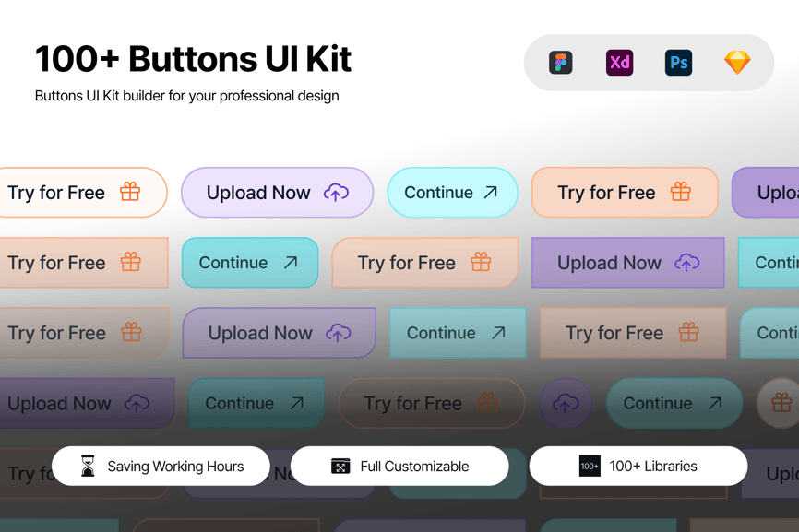Image resolution: width=799 pixels, height=532 pixels.
Task: Click the Saving Working Hours pill
Action: point(161,467)
